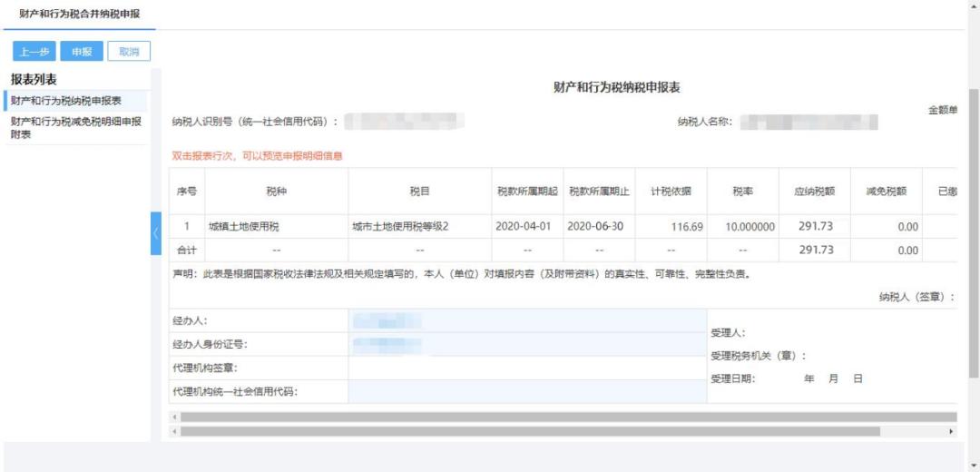Select the 财产和行为税合并纳税申报 tab

(x=80, y=15)
